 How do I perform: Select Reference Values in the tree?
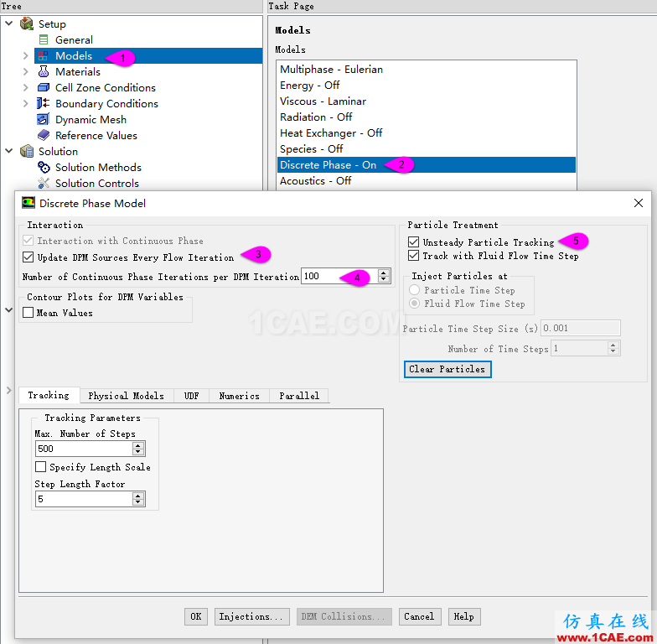tap(96, 136)
